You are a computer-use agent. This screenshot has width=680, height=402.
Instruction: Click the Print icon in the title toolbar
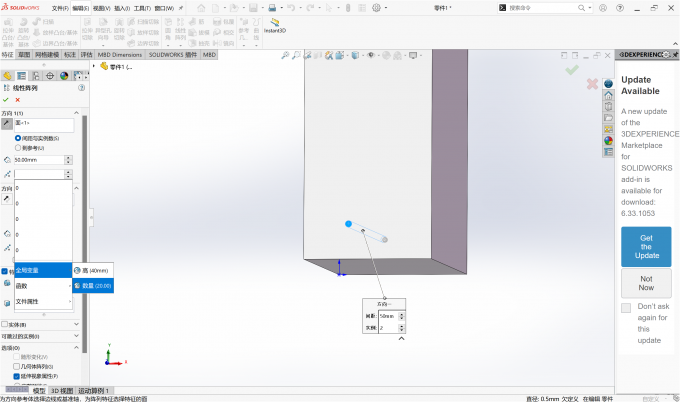(x=272, y=8)
